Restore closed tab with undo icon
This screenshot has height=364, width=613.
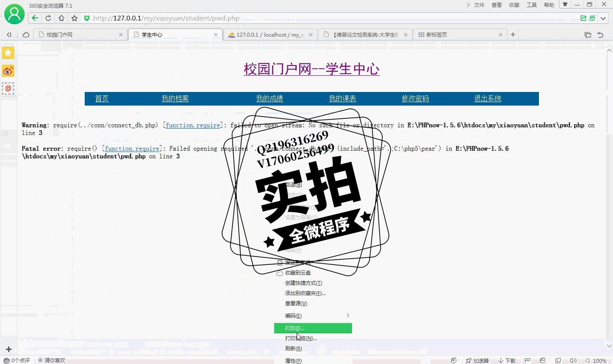(x=601, y=35)
